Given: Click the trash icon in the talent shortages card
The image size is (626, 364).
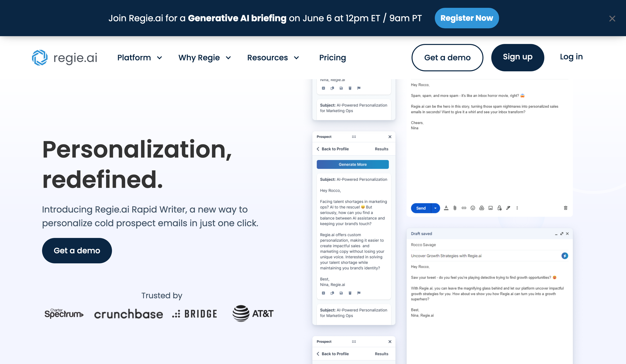Looking at the screenshot, I should click(350, 293).
